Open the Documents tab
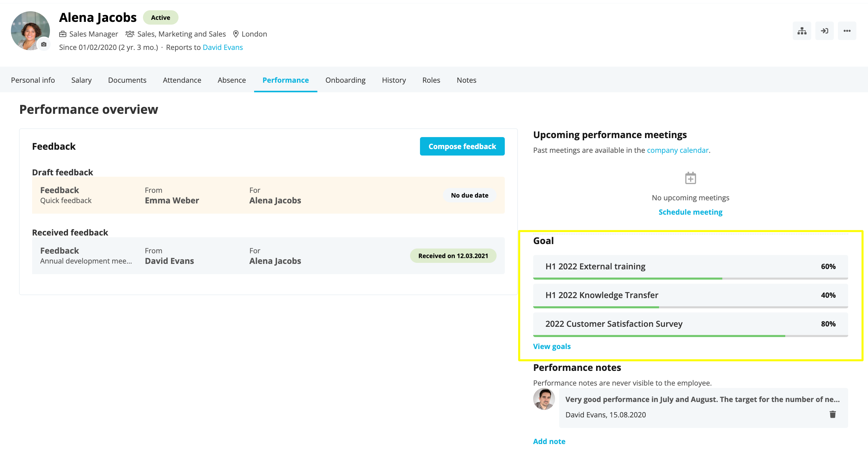 (127, 80)
